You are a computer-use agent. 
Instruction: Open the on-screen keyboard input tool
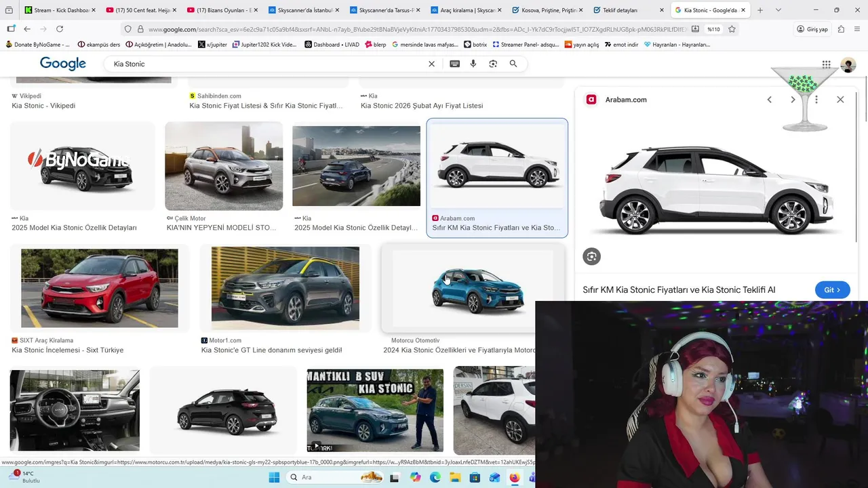(454, 64)
